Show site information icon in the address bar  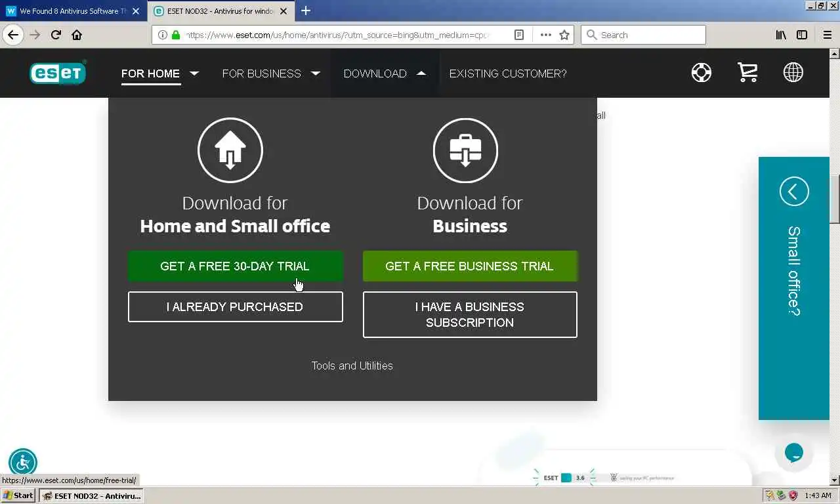pos(163,35)
